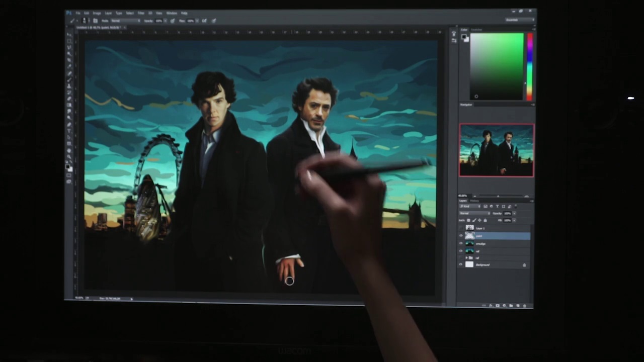644x362 pixels.
Task: Click the Navigator zoom percentage field
Action: [463, 196]
